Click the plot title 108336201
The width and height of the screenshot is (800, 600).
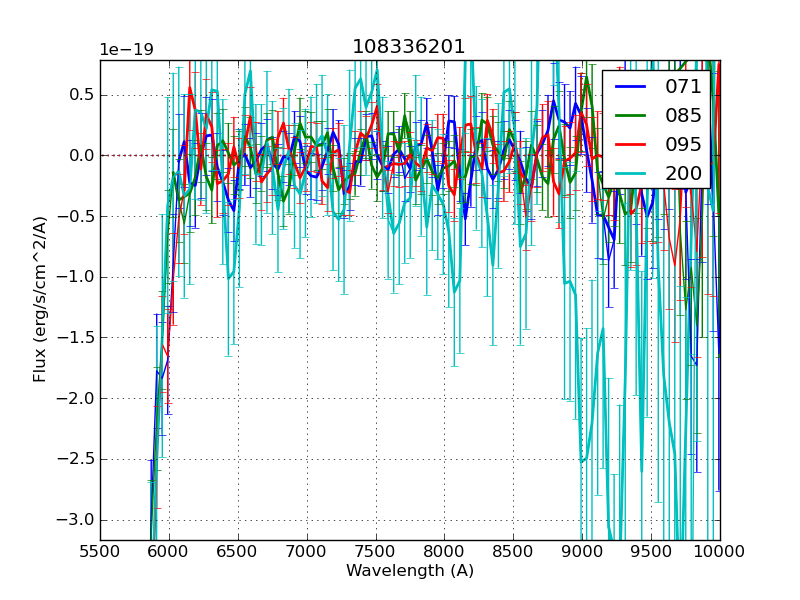(x=409, y=47)
